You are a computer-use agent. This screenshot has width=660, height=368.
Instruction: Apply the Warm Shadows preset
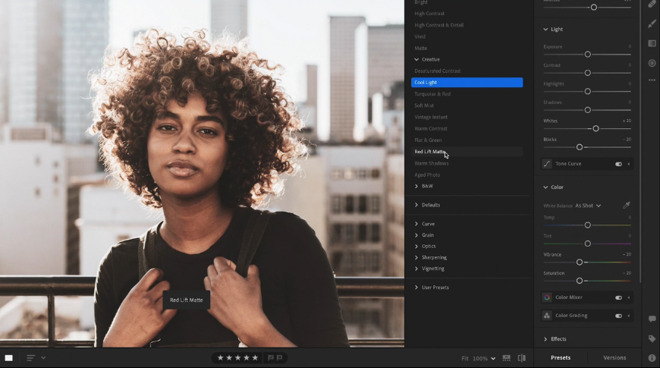click(x=431, y=163)
